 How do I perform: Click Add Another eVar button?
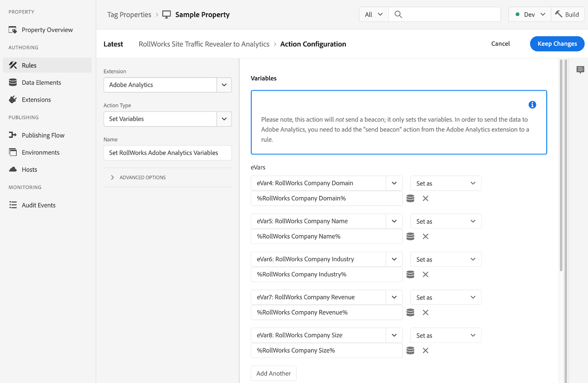(x=273, y=373)
